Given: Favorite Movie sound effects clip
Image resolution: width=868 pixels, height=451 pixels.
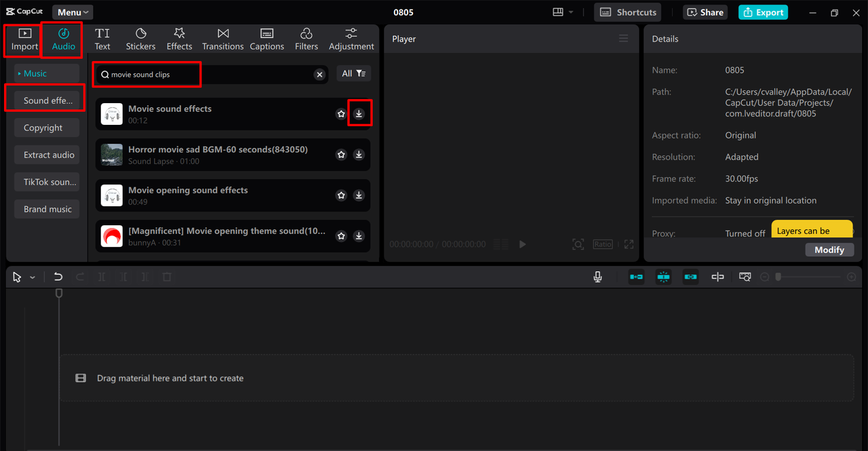Looking at the screenshot, I should pos(341,114).
